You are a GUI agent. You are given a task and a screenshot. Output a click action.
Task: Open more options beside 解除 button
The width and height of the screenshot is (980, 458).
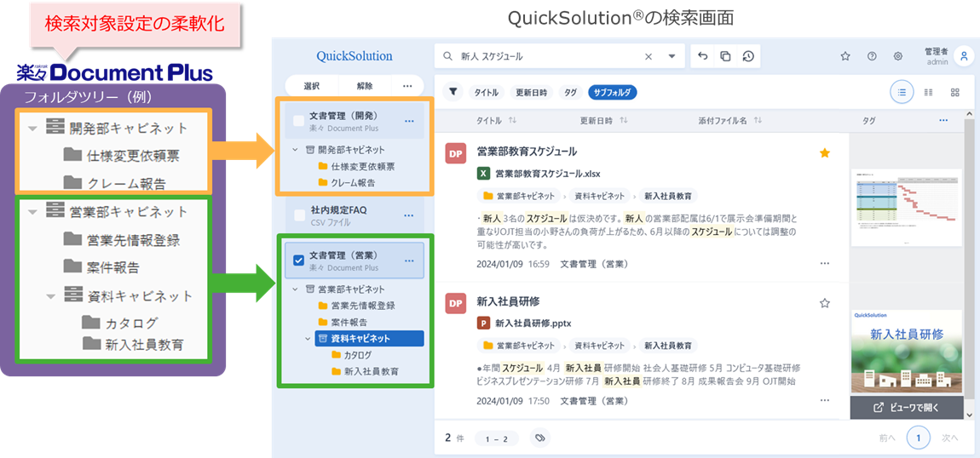[x=407, y=86]
